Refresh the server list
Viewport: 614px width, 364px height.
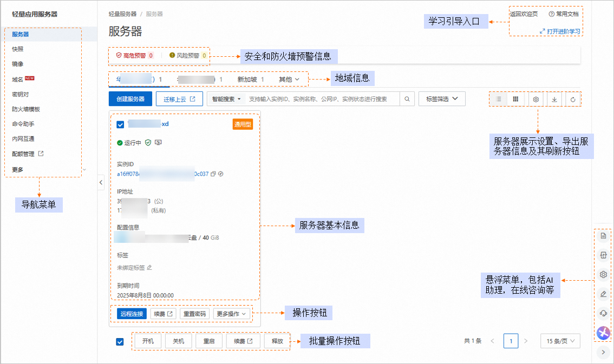573,100
